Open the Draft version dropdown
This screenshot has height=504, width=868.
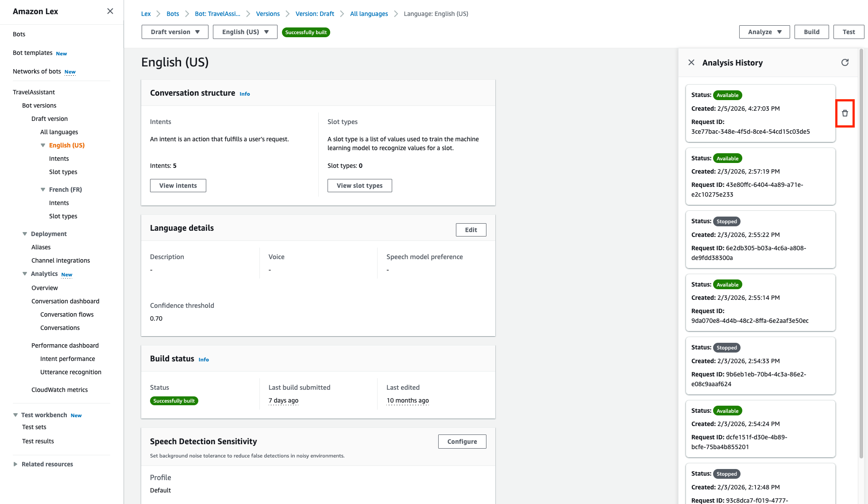(x=175, y=32)
